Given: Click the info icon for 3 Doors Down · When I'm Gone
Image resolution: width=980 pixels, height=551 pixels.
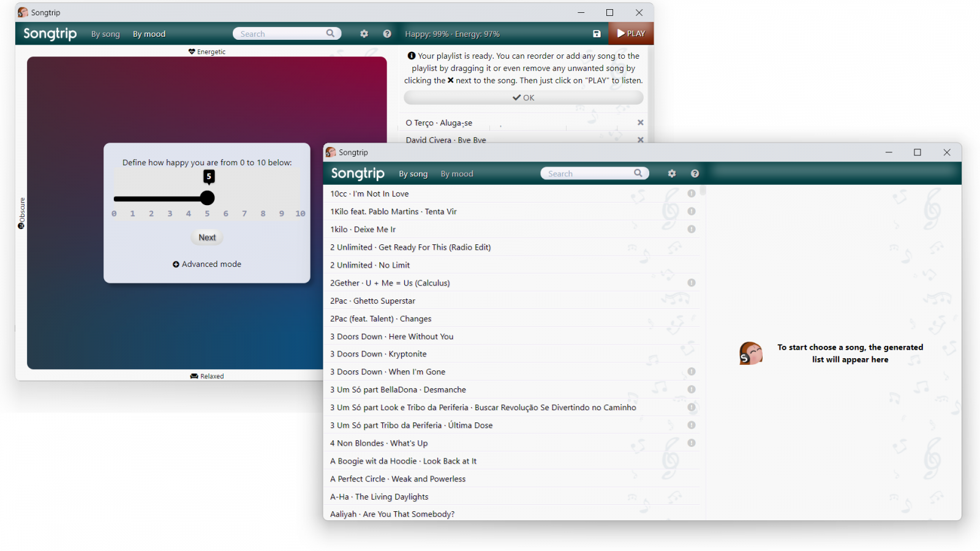Looking at the screenshot, I should [x=692, y=372].
